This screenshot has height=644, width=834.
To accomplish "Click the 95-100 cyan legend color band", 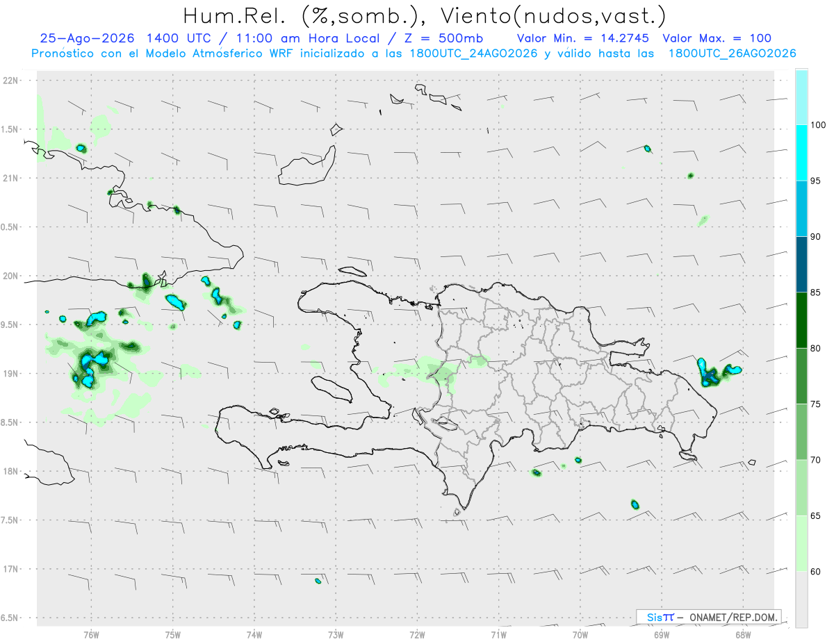I will 801,153.
